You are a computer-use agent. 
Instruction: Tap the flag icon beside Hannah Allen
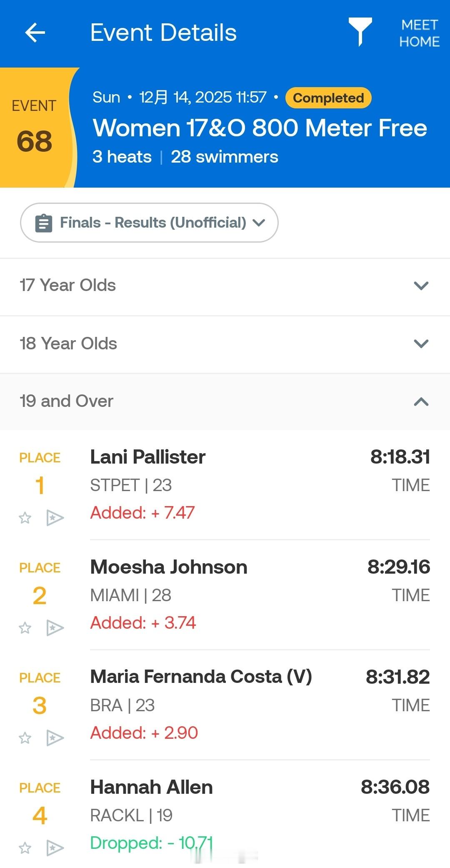tap(55, 848)
